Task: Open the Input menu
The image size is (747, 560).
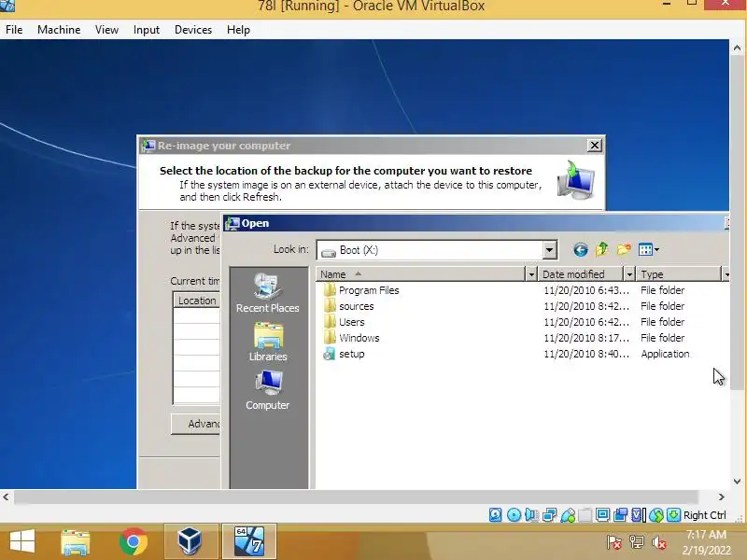Action: click(147, 30)
